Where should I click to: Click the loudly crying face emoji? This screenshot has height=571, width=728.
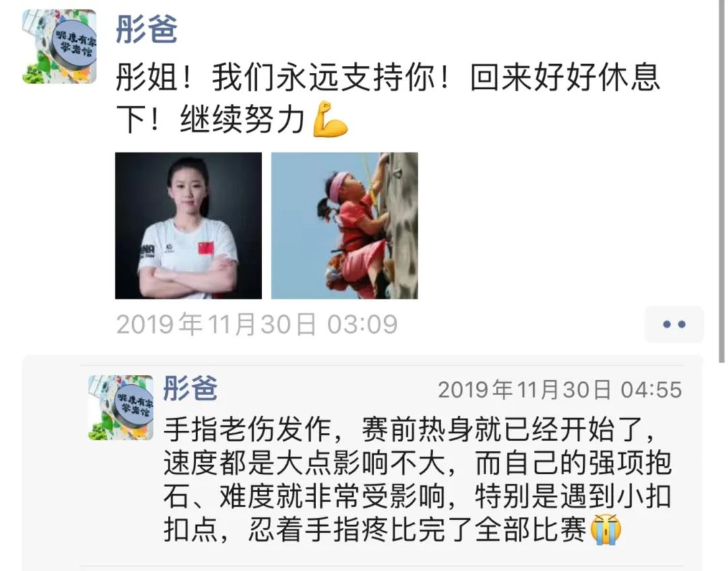[606, 529]
